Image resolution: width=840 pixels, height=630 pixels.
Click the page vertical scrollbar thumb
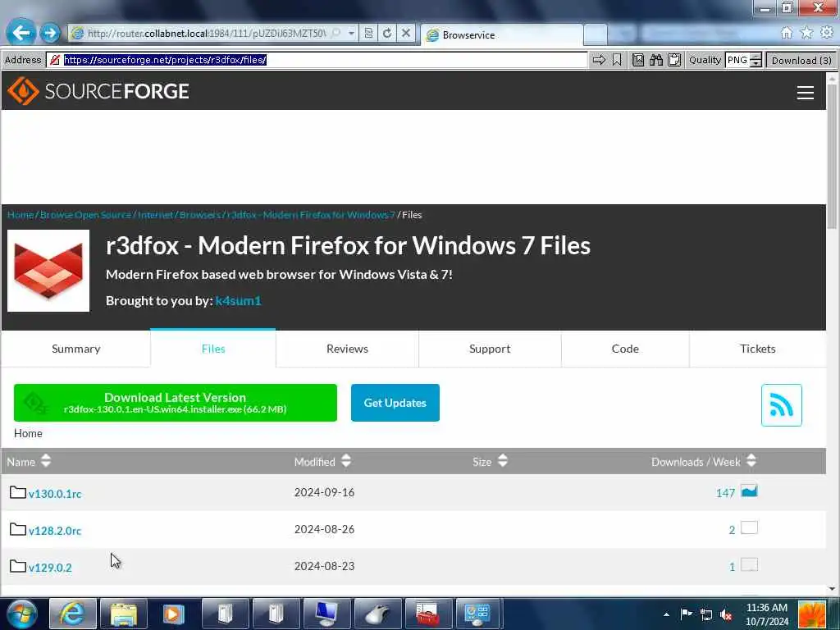click(x=832, y=155)
